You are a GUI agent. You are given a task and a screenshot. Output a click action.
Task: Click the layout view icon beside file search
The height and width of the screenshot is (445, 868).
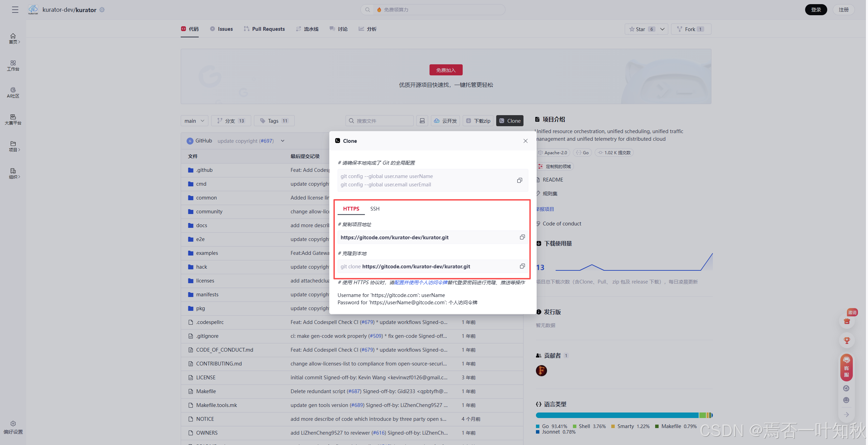point(422,121)
